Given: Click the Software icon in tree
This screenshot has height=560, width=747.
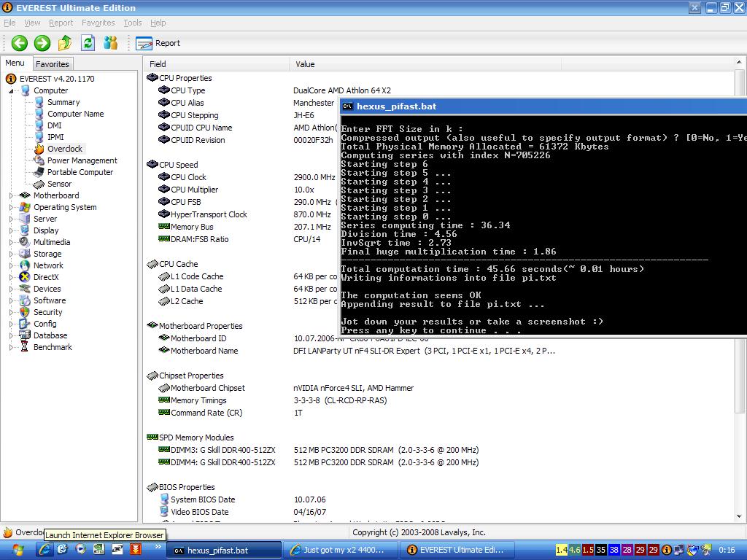Looking at the screenshot, I should [x=25, y=300].
